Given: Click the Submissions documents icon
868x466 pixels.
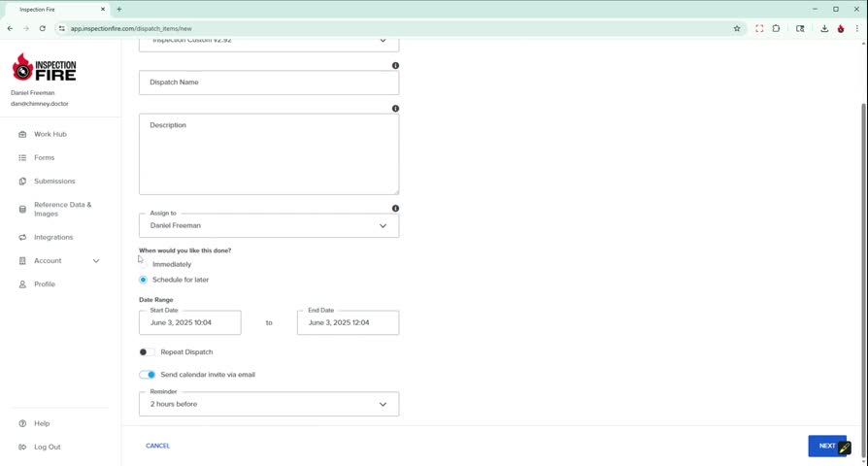Looking at the screenshot, I should tap(22, 181).
